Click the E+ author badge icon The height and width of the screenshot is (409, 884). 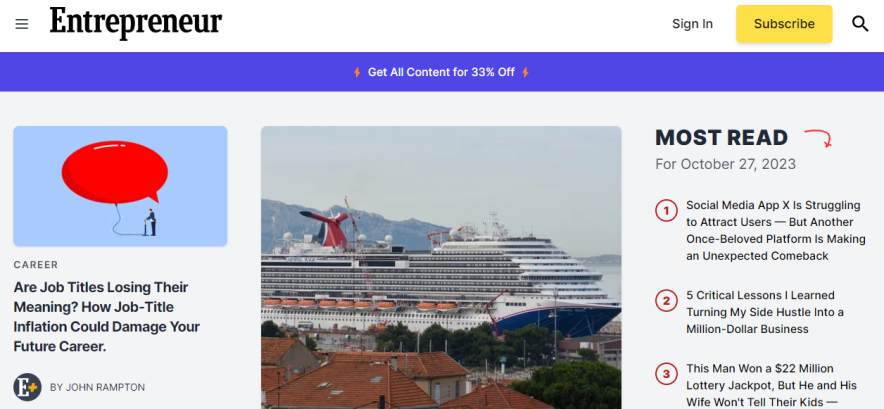point(27,387)
